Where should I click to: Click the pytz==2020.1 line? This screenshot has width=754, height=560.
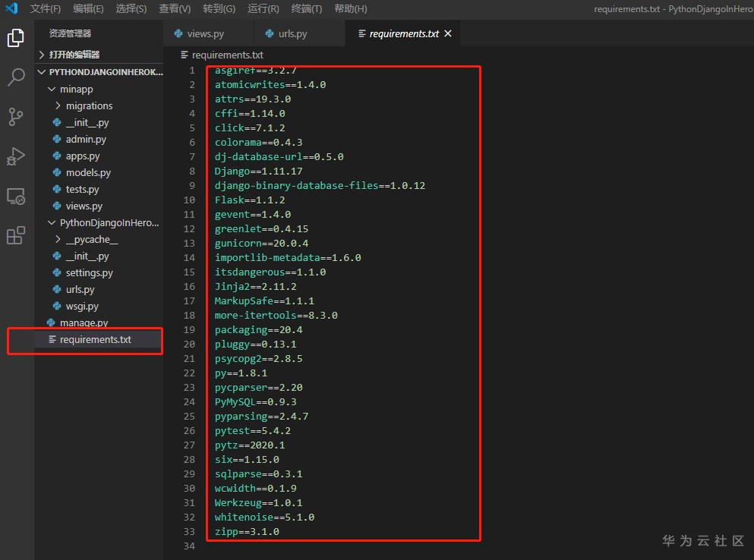click(250, 445)
